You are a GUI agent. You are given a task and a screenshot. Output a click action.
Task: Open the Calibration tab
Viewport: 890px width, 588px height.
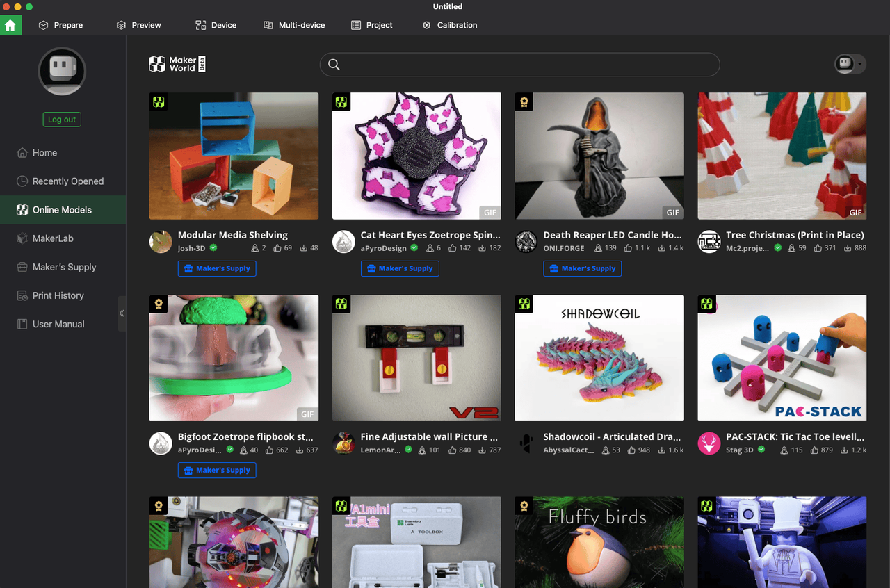(x=449, y=25)
